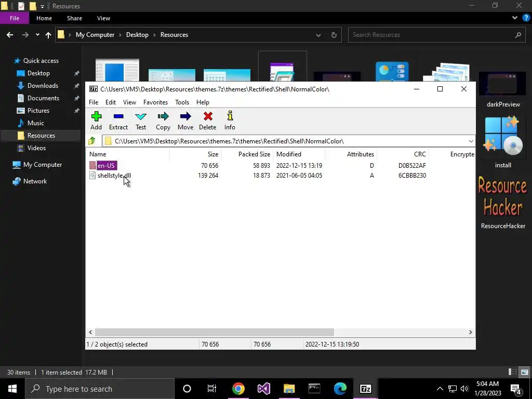532x399 pixels.
Task: Click the Copy toolbar icon in 7-Zip
Action: point(163,121)
